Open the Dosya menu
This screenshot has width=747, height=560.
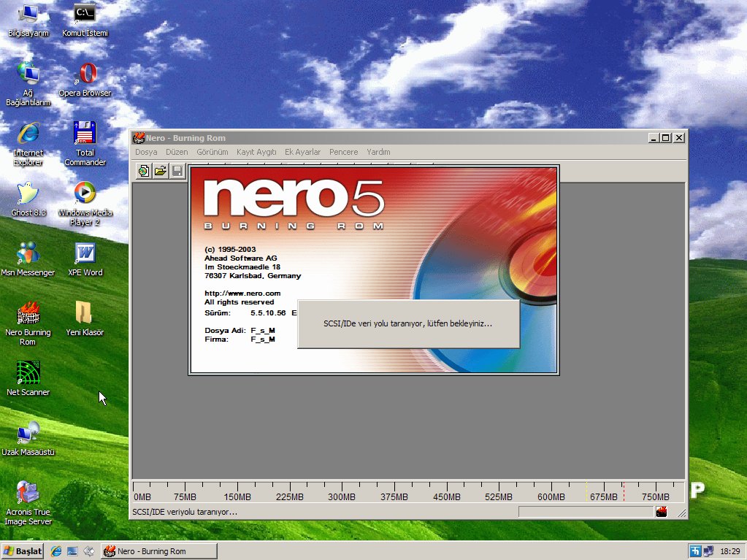[x=146, y=152]
